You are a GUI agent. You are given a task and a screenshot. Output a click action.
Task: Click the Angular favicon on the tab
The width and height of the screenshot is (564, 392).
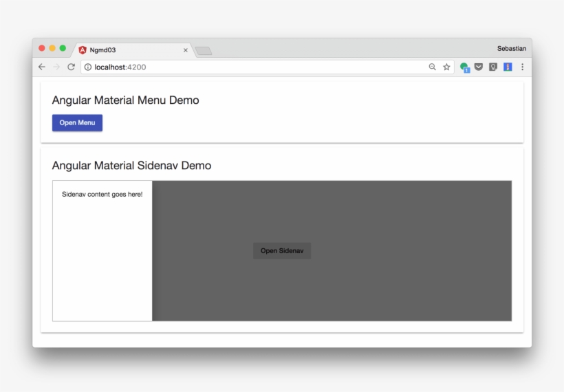tap(83, 50)
